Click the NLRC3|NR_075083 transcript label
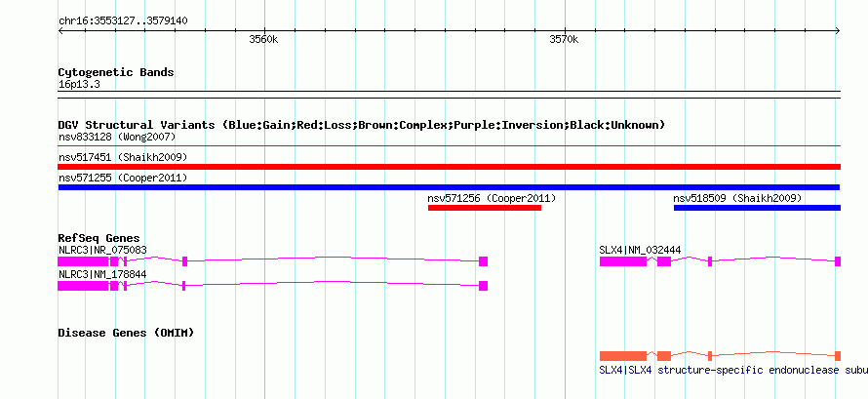This screenshot has height=399, width=868. (103, 250)
